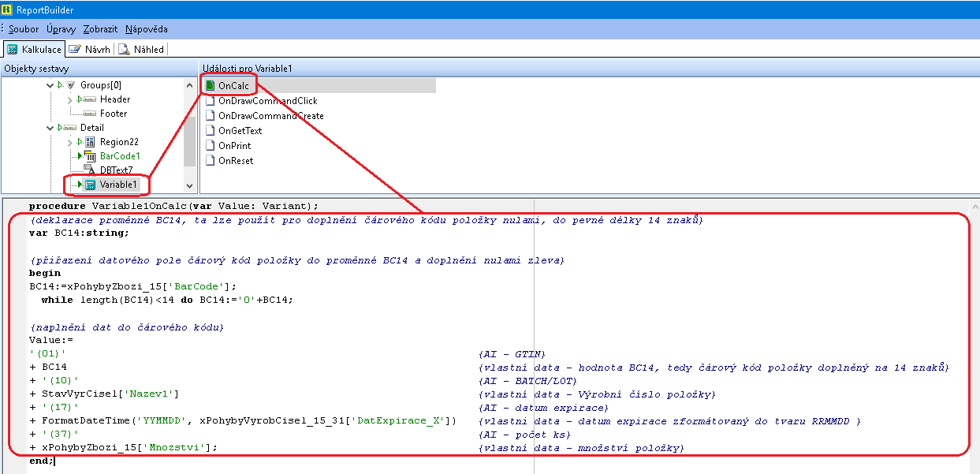Viewport: 980px width, 474px height.
Task: Expand the Header tree node
Action: pyautogui.click(x=70, y=99)
